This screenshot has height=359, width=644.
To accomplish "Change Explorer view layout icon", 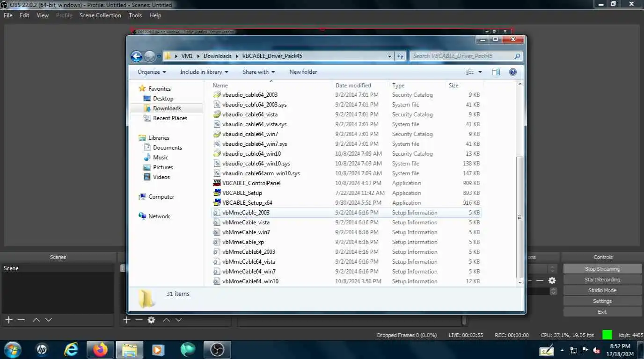I will 470,72.
